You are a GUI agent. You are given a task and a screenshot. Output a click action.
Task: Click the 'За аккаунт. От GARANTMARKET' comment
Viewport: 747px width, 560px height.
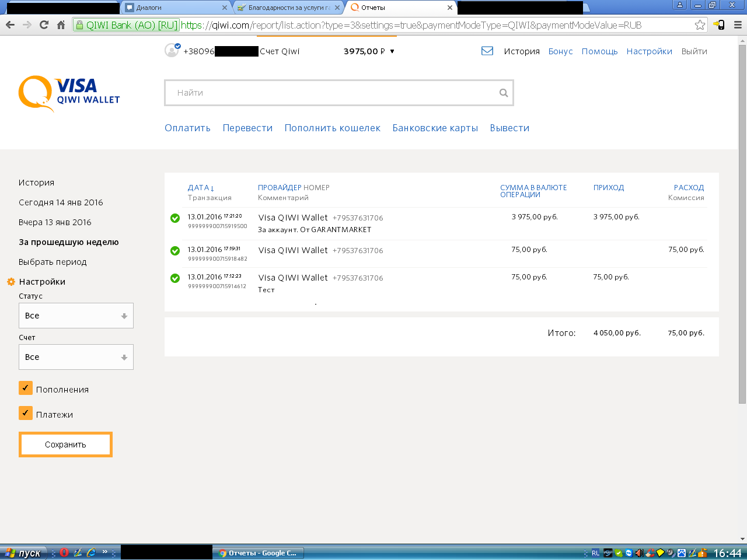point(315,230)
